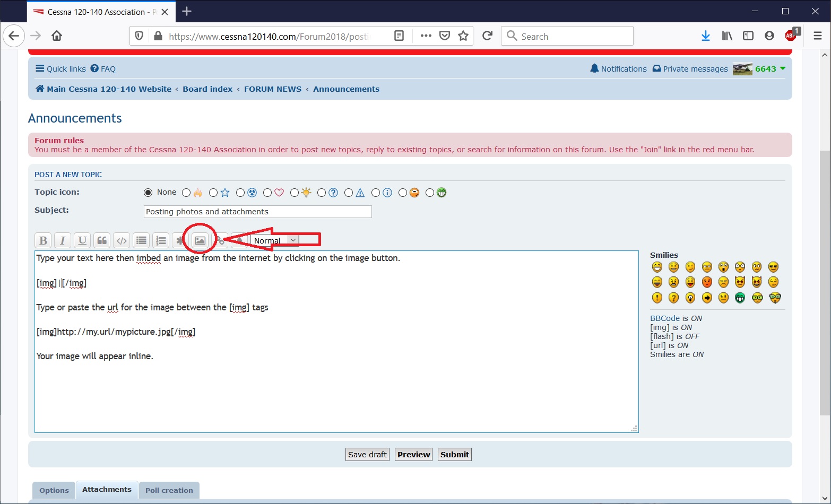Open the Poll creation tab
This screenshot has width=831, height=504.
click(169, 490)
